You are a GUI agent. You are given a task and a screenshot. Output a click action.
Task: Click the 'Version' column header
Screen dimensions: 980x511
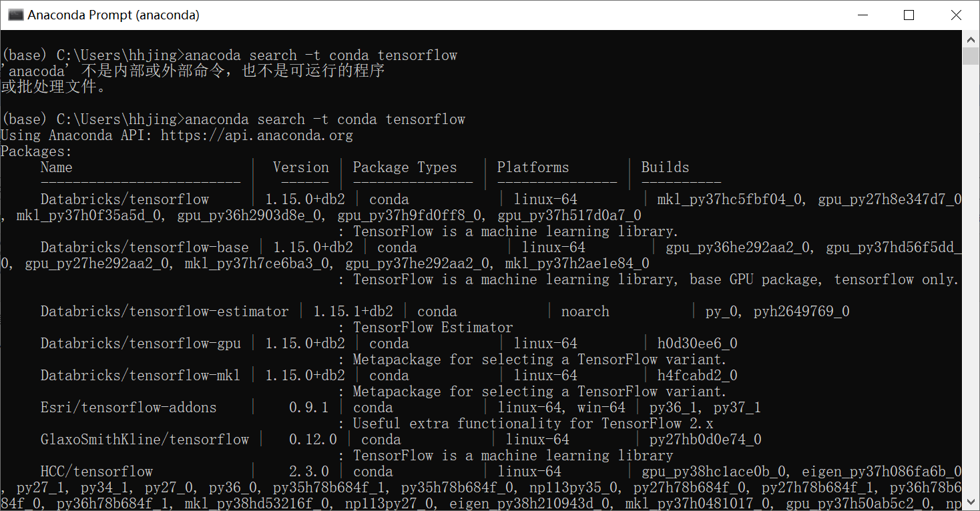pyautogui.click(x=301, y=167)
